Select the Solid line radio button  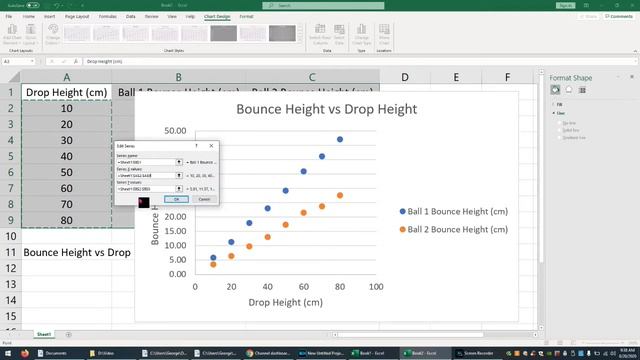coord(560,130)
